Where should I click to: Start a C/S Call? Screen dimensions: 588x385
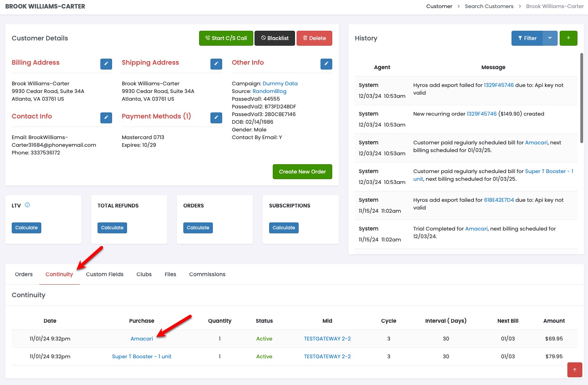[226, 38]
